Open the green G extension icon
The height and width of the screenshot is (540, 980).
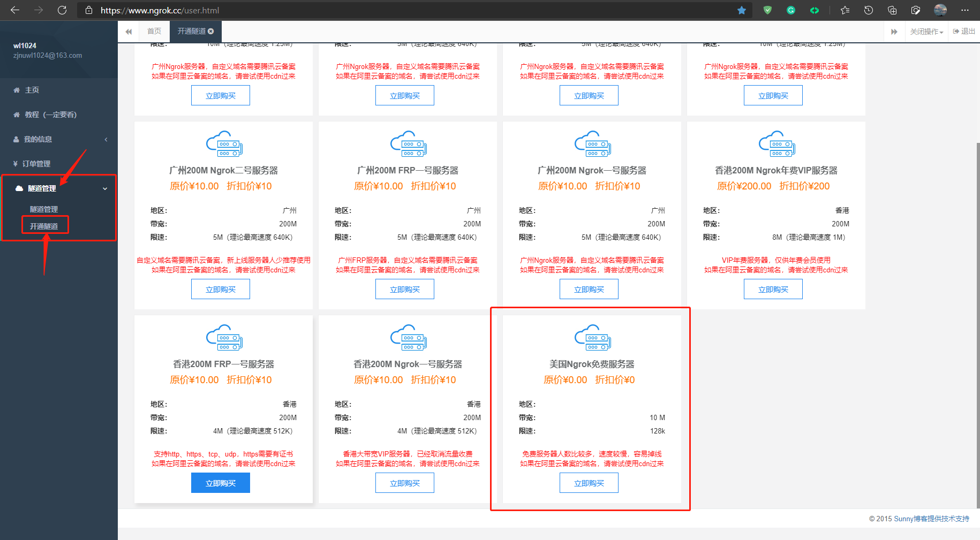pyautogui.click(x=791, y=10)
